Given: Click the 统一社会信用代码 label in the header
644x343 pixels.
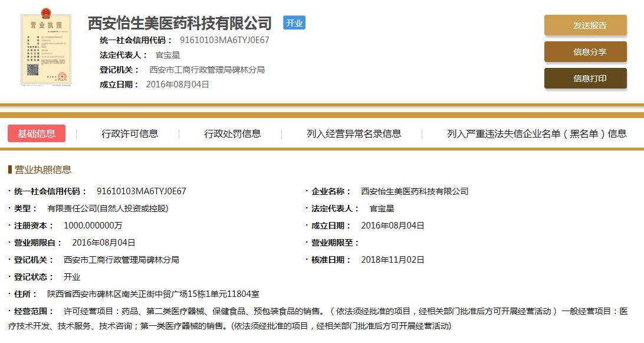Looking at the screenshot, I should click(x=136, y=40).
